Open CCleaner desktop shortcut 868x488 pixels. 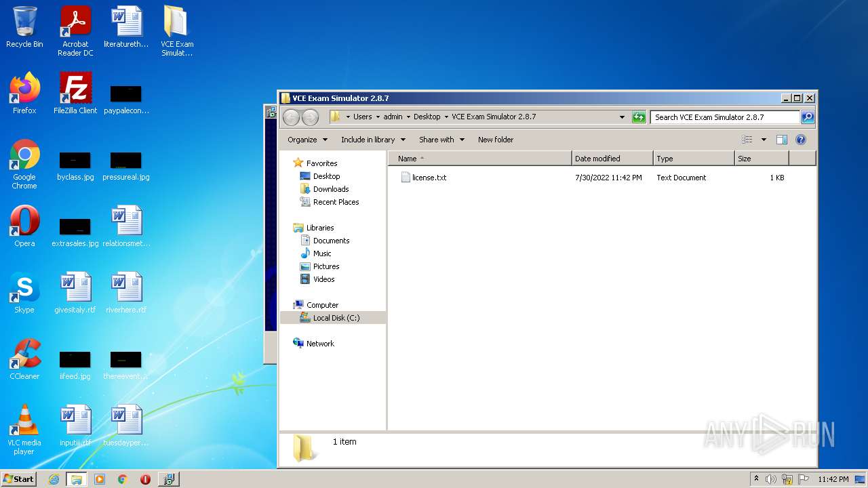pos(24,359)
